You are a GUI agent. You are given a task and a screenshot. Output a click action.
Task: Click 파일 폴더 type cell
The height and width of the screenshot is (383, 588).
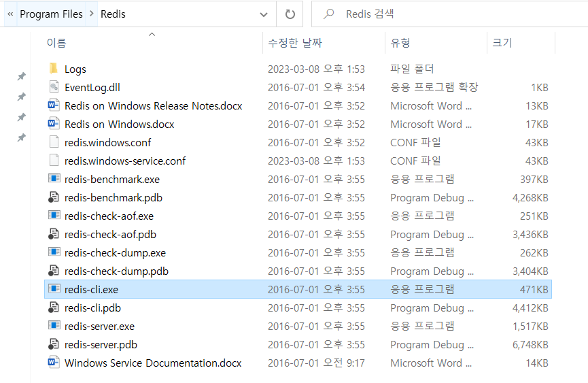pos(412,69)
